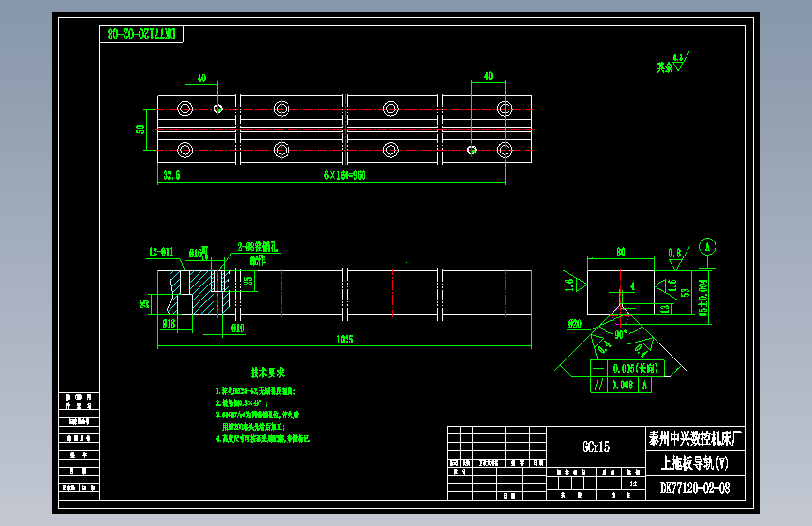Click the '泰州中兴数控机床厂' company name
812x526 pixels.
point(696,439)
